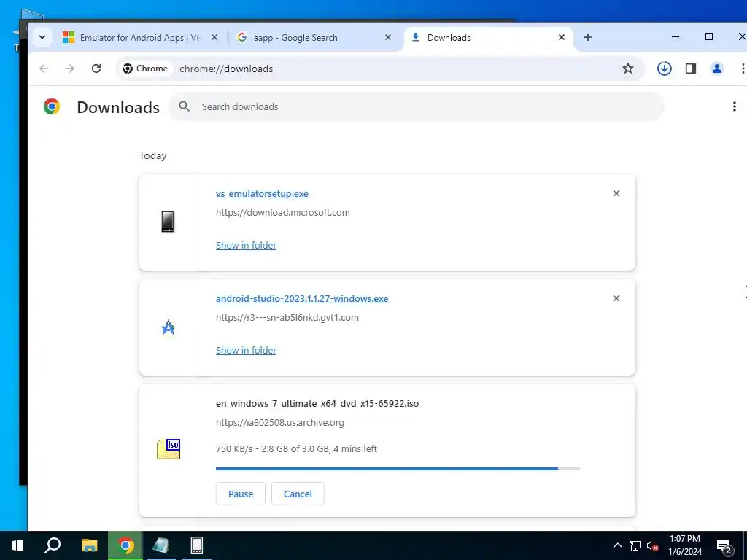Go back to previous page

44,69
